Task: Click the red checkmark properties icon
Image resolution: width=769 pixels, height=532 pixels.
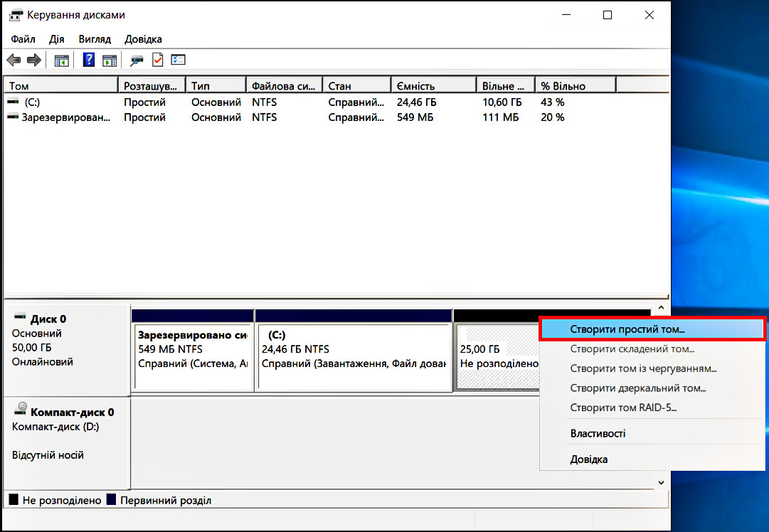Action: tap(157, 60)
